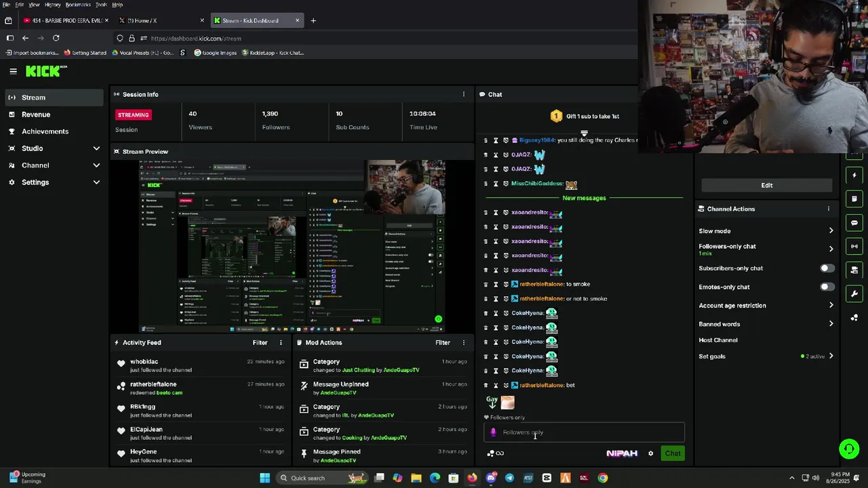Click the Windows Start button

[265, 478]
